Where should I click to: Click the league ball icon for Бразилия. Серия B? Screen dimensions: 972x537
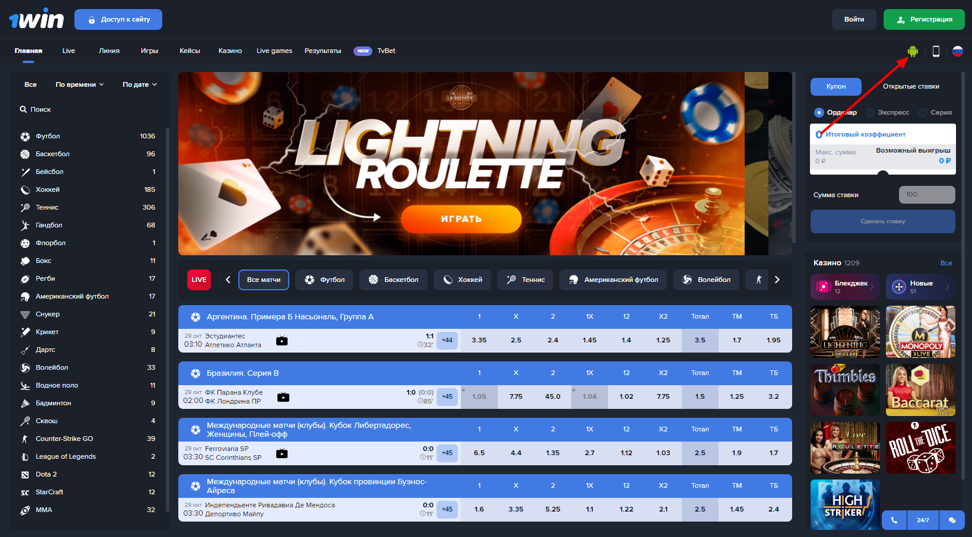(x=195, y=373)
